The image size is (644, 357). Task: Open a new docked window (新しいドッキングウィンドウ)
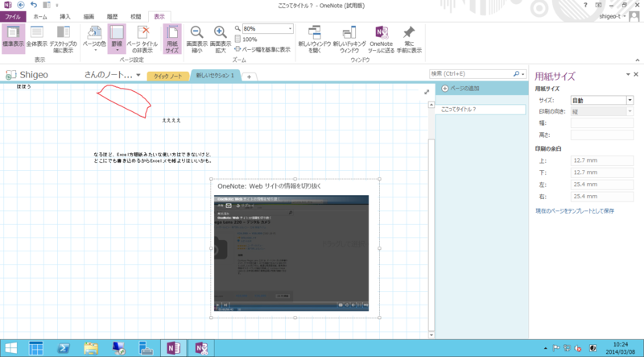click(349, 39)
